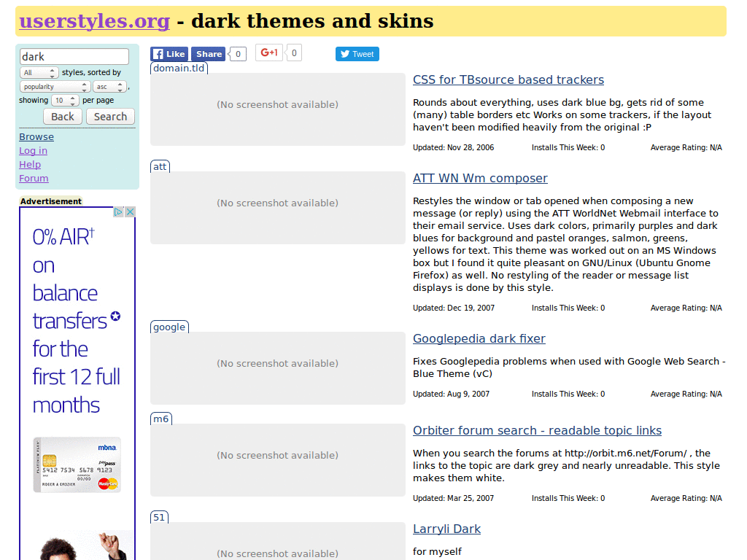Open the AdChoices info icon
This screenshot has width=747, height=560.
(x=119, y=212)
